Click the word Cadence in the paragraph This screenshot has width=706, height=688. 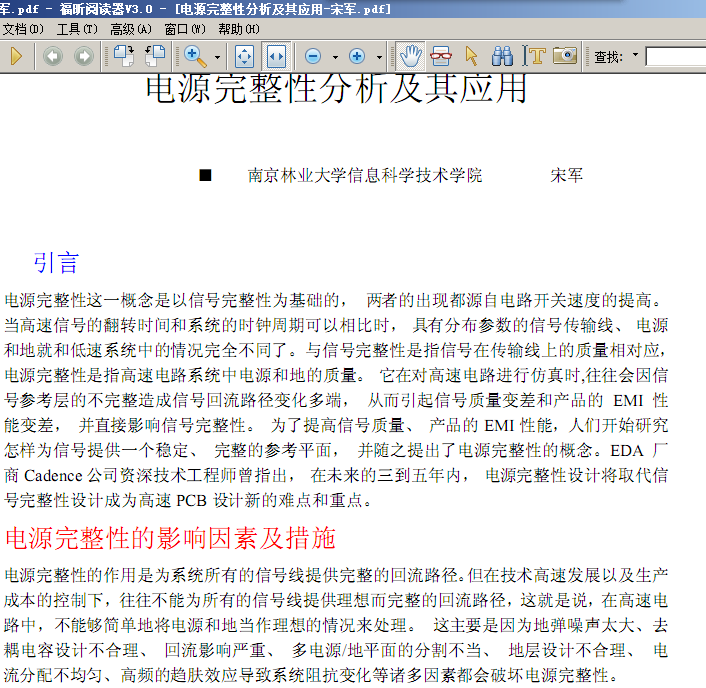click(53, 475)
